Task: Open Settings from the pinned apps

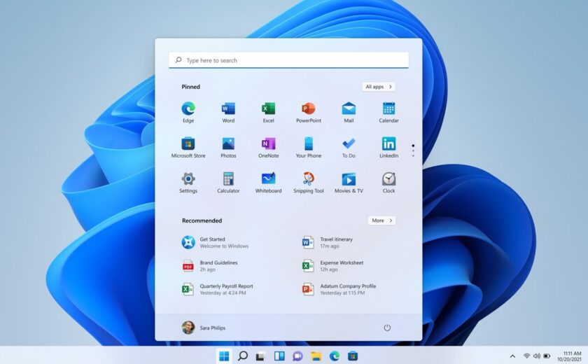Action: pos(188,183)
